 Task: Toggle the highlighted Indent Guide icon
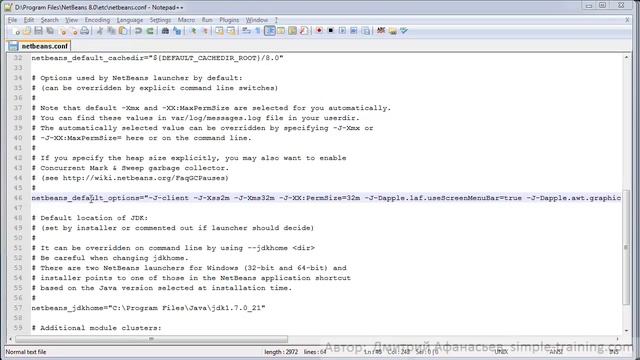pos(269,31)
